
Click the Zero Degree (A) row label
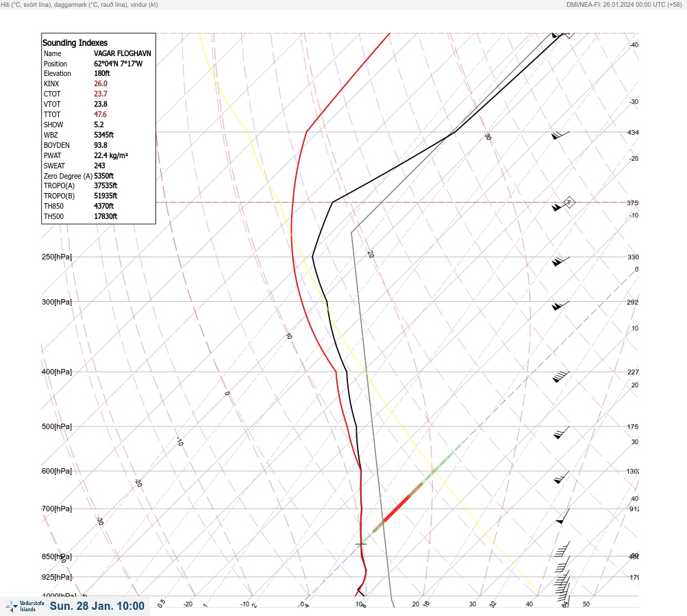68,176
